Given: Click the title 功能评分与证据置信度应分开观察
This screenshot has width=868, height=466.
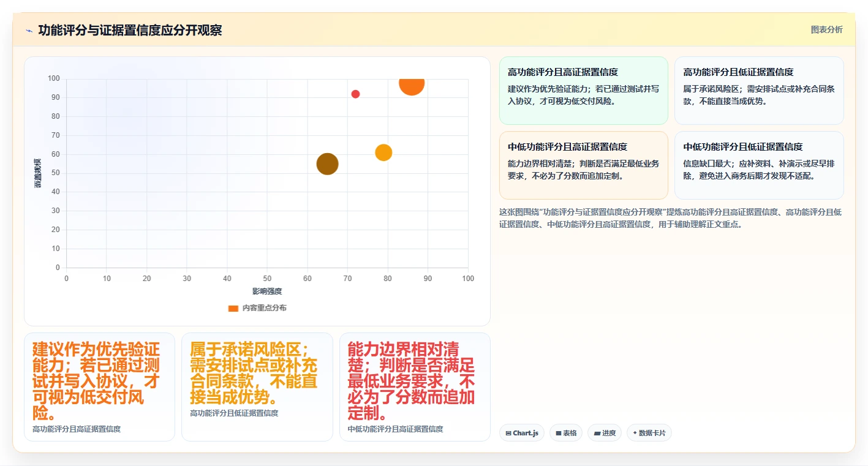Looking at the screenshot, I should click(130, 31).
